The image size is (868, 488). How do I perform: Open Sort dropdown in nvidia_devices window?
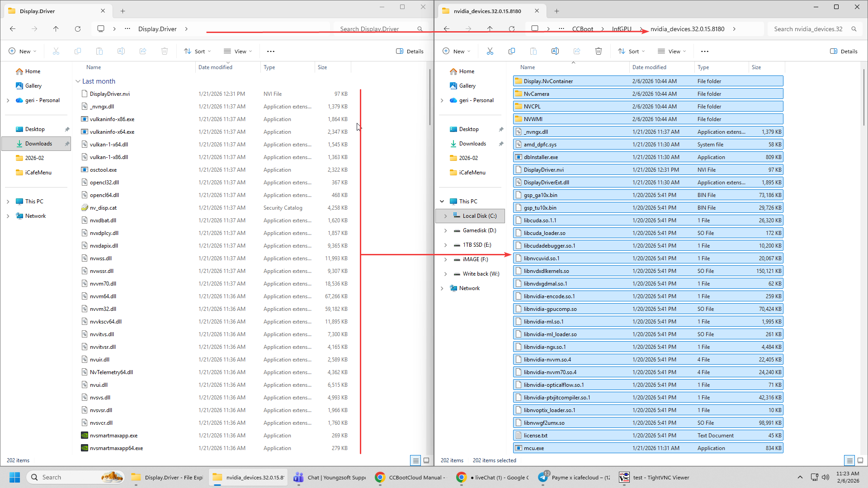632,52
